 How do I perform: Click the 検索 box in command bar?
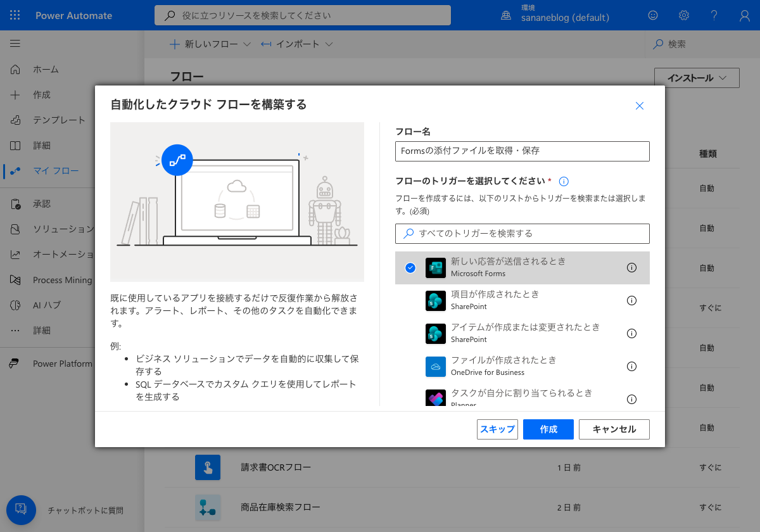[x=702, y=44]
